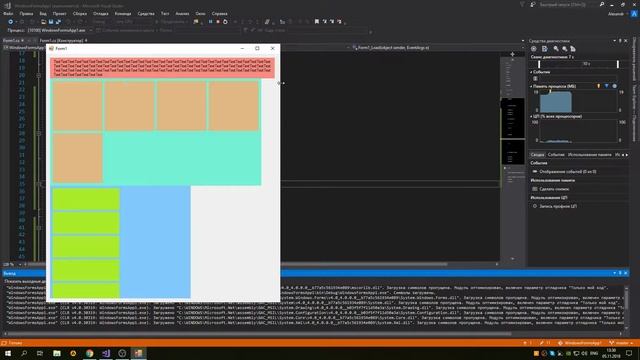Viewport: 640px width, 360px height.
Task: Click the diagnostics settings gear icon
Action: pyautogui.click(x=533, y=49)
